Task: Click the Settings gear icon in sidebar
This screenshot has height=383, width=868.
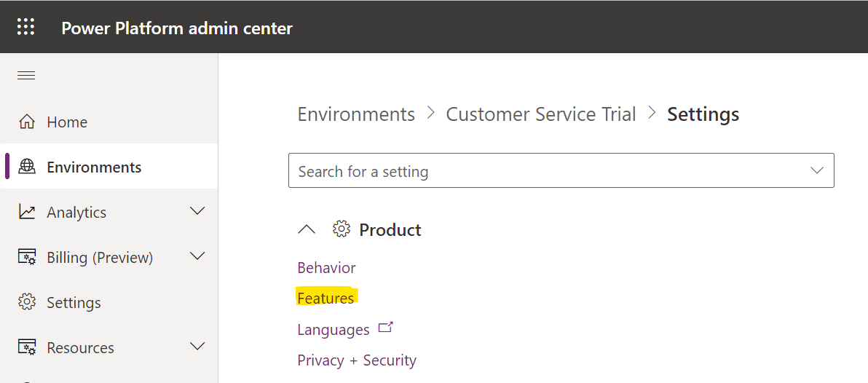Action: click(26, 302)
